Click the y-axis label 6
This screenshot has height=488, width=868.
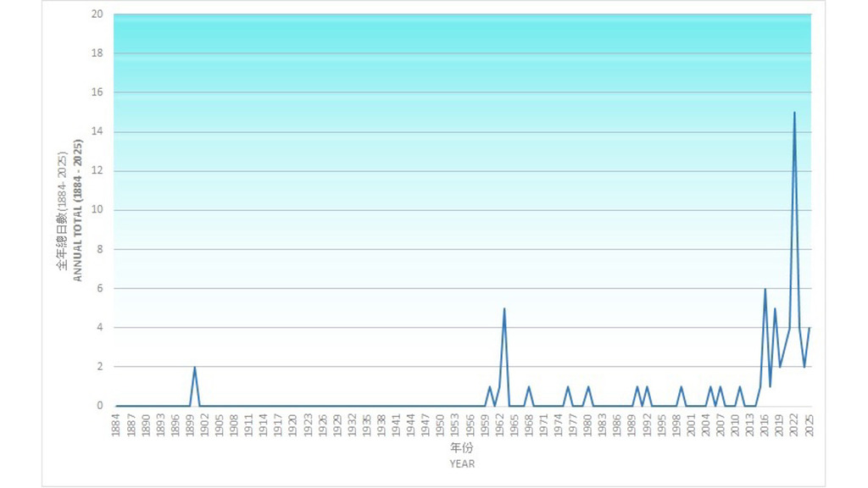pyautogui.click(x=100, y=289)
